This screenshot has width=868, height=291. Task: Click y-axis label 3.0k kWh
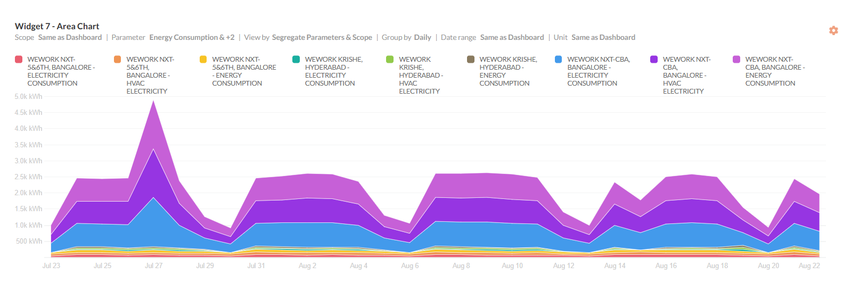coord(28,161)
